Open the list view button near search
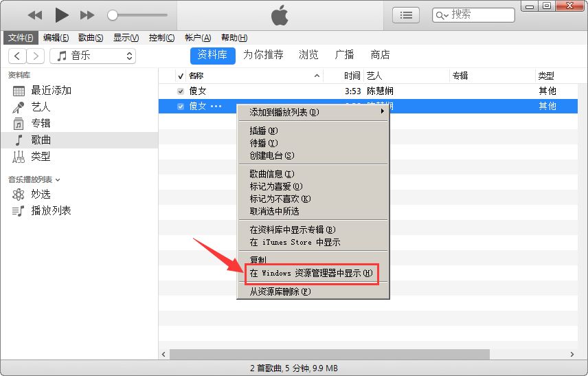588x376 pixels. [x=406, y=14]
